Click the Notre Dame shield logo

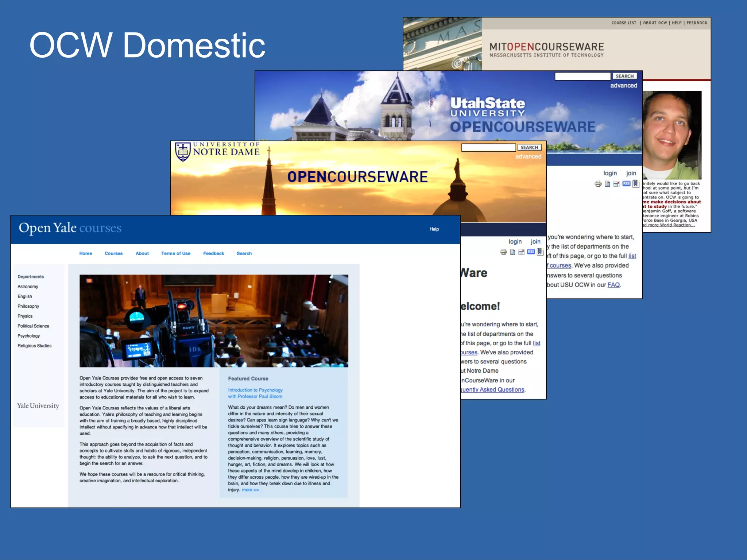[x=183, y=152]
